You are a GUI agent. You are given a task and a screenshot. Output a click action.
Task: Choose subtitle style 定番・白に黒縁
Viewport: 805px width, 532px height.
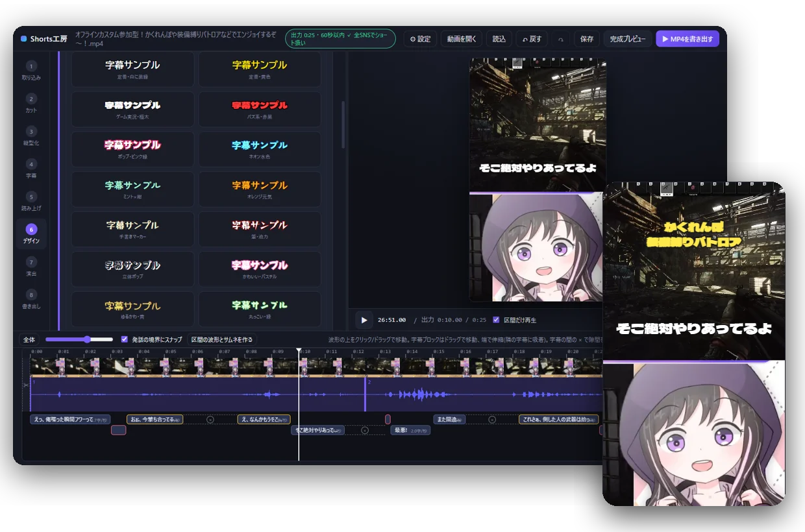tap(132, 69)
